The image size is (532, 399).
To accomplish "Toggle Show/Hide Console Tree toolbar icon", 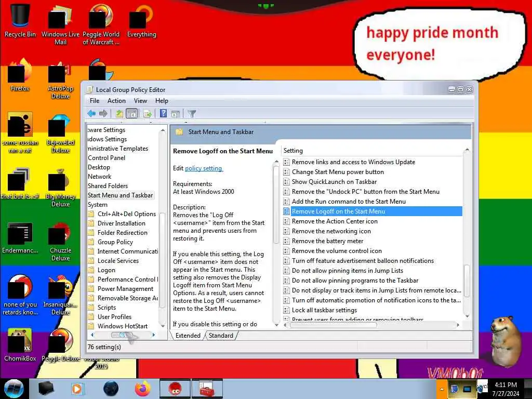I will pyautogui.click(x=131, y=114).
